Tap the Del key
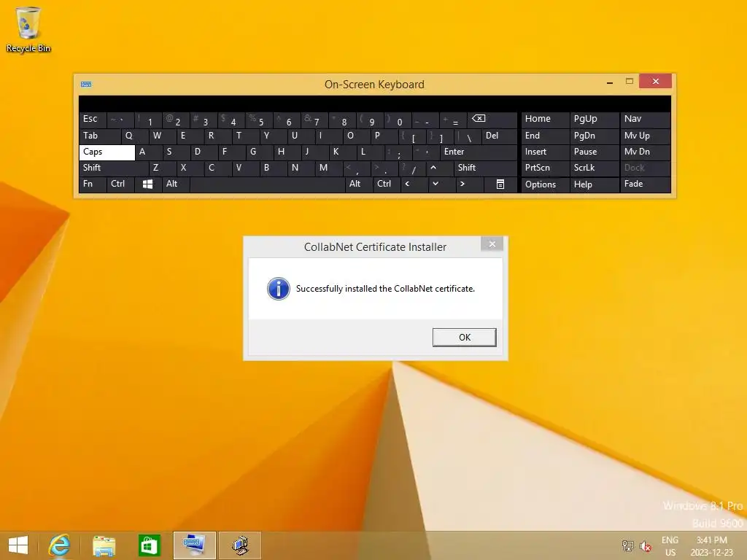 point(499,136)
